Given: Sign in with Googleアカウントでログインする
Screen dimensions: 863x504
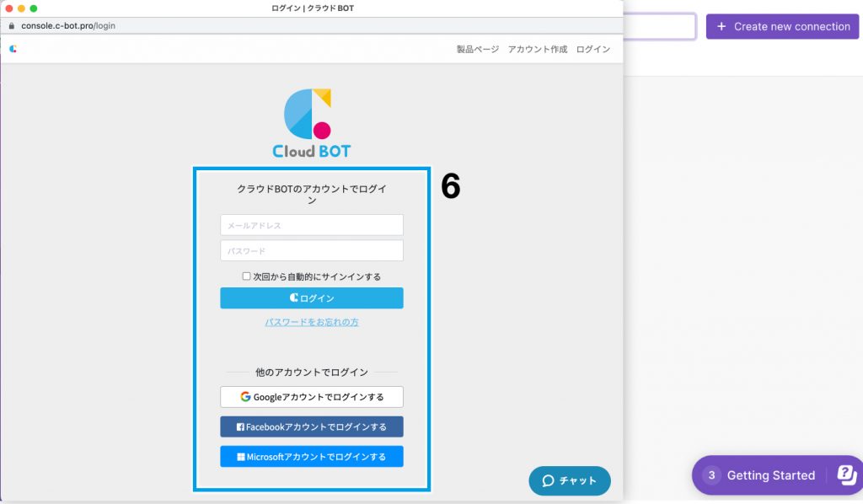Looking at the screenshot, I should point(312,397).
